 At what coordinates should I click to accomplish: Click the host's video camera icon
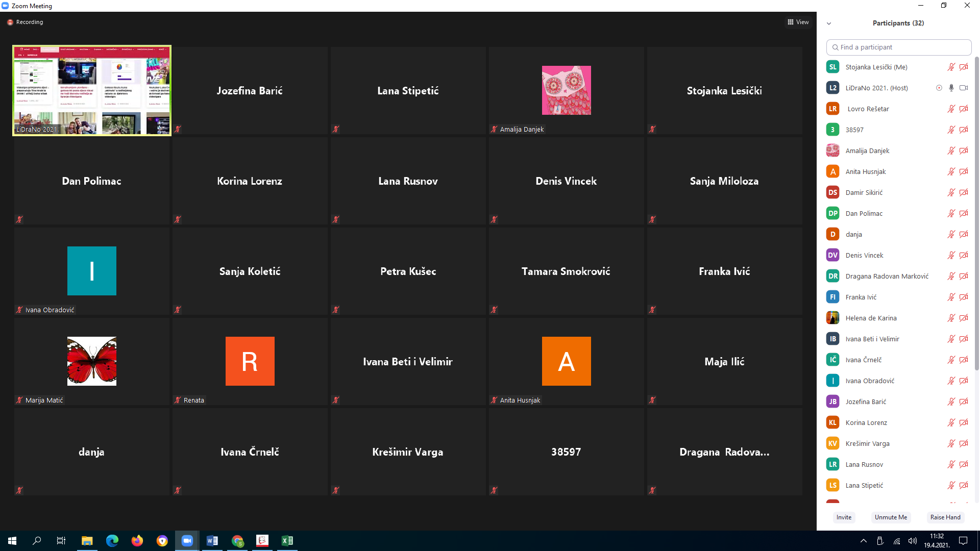click(964, 88)
